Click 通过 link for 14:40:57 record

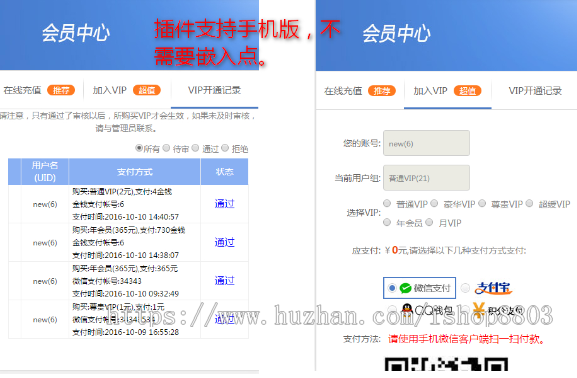[x=224, y=204]
